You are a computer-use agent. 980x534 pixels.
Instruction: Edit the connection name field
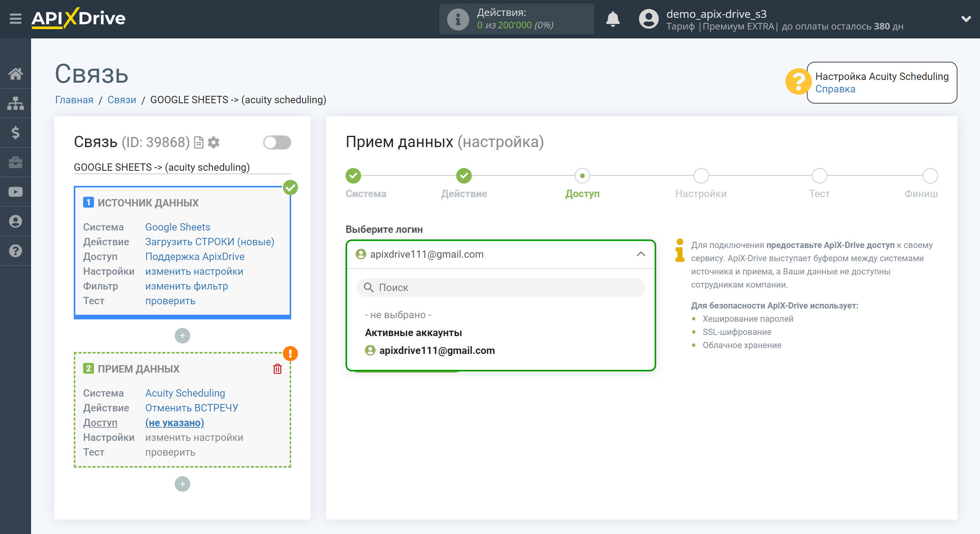click(x=182, y=167)
